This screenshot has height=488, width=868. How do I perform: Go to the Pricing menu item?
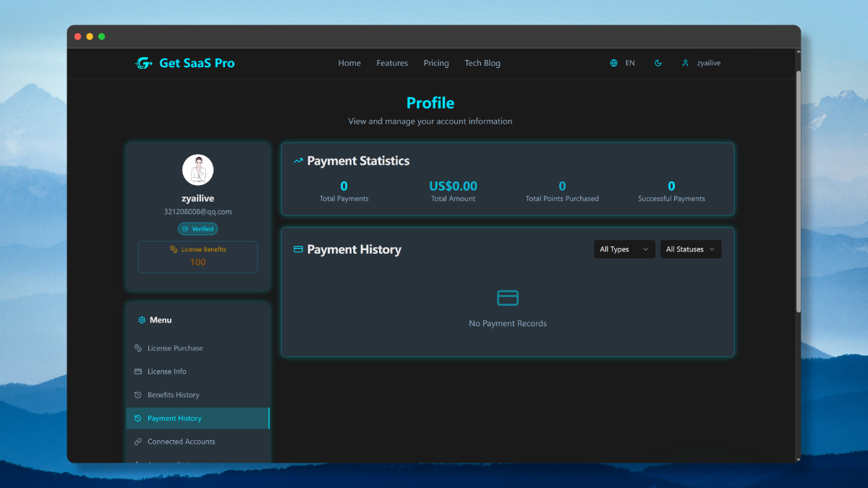(x=436, y=63)
